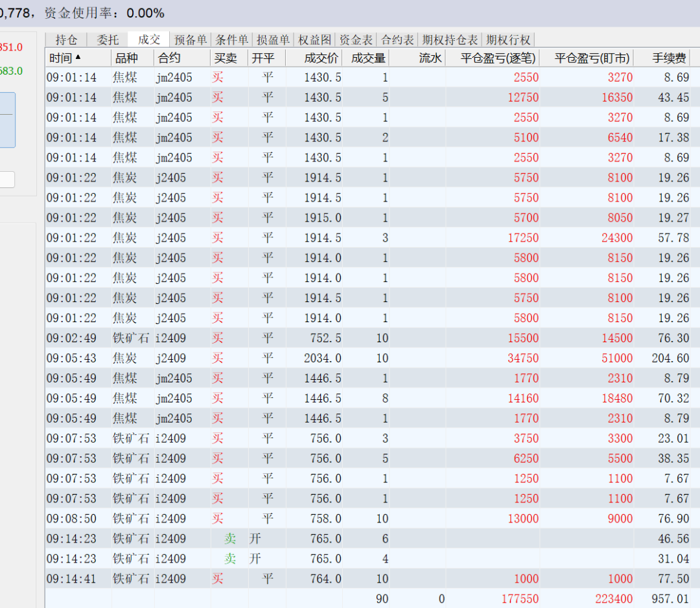Open the 委托 tab
The width and height of the screenshot is (700, 608).
(x=107, y=39)
